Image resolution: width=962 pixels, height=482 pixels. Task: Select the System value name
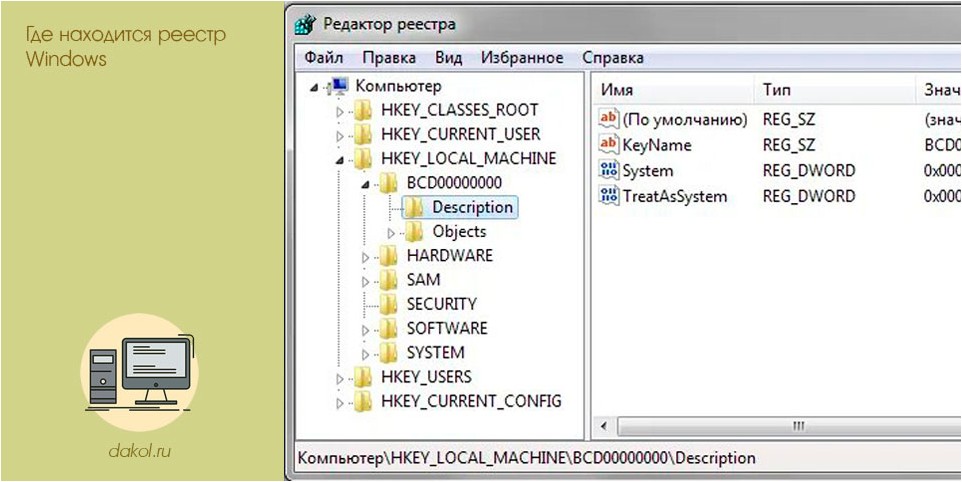[647, 171]
